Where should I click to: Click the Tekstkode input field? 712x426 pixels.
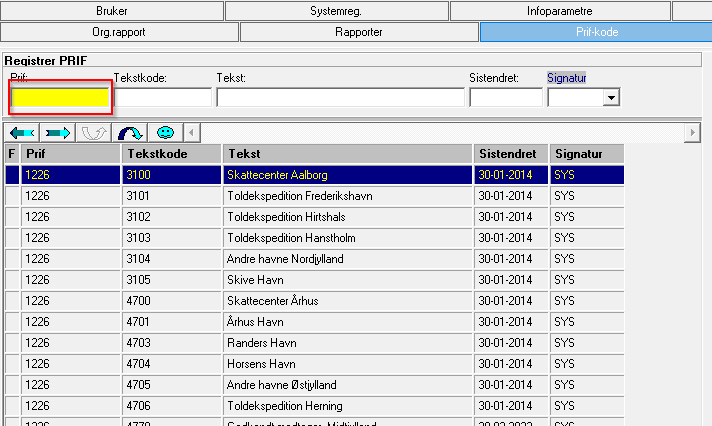coord(162,97)
